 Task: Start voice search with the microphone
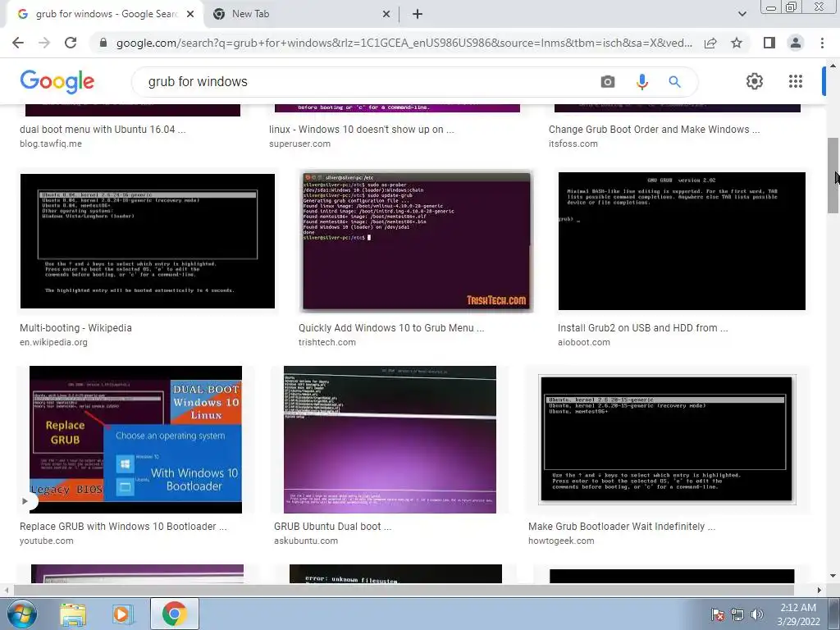(x=641, y=82)
